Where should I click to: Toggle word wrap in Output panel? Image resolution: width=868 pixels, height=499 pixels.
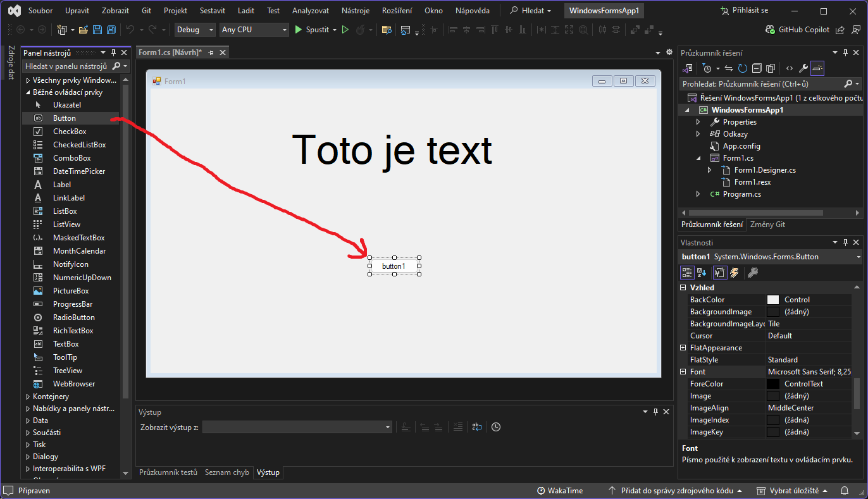tap(477, 427)
